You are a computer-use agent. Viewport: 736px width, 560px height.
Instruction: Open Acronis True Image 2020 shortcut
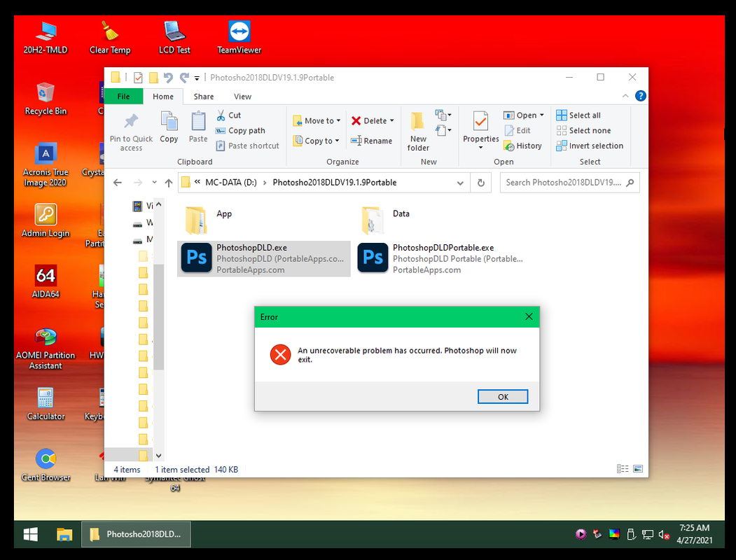tap(46, 164)
